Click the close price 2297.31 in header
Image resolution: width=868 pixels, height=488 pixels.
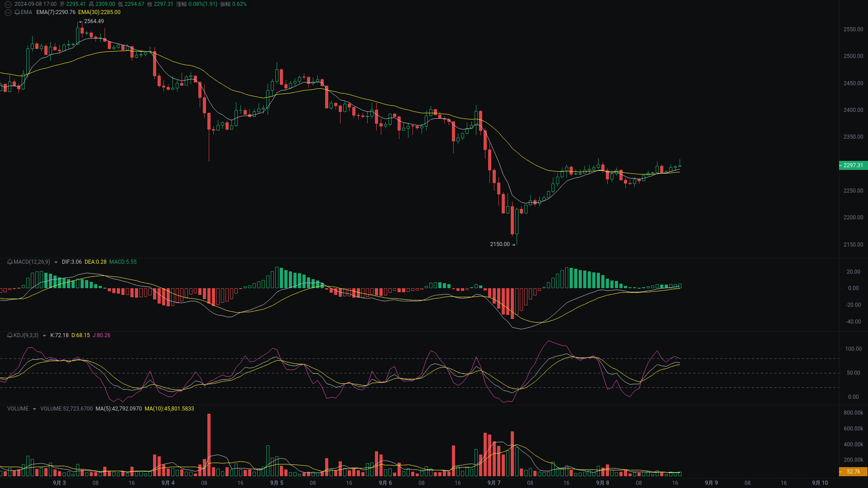pos(163,4)
